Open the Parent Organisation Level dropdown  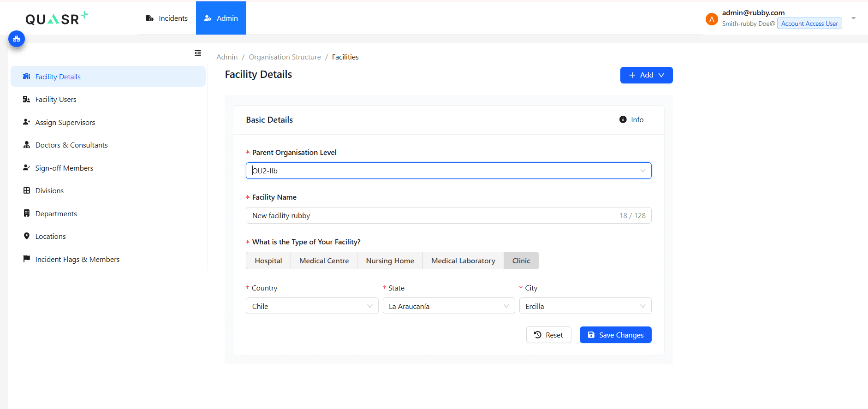point(448,171)
